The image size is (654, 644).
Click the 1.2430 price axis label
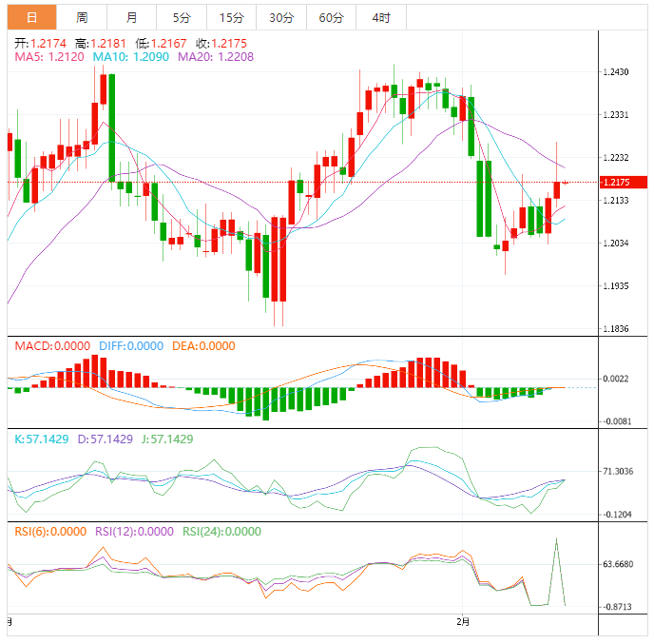(617, 72)
